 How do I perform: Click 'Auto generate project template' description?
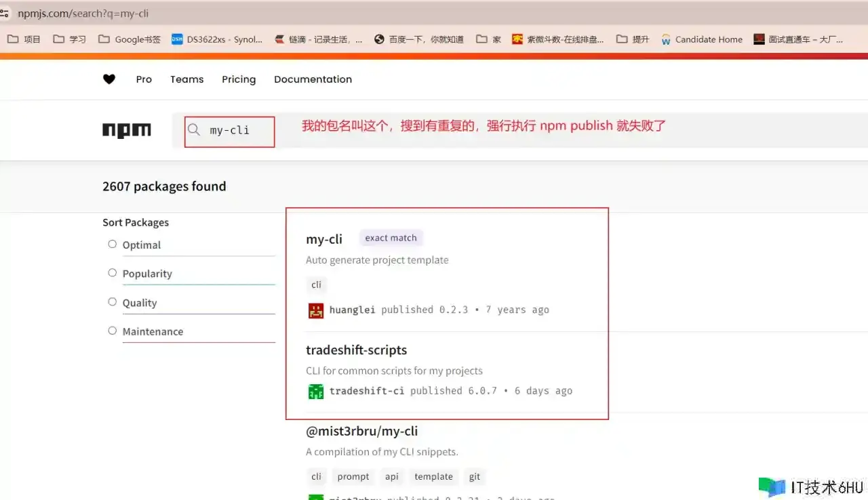tap(377, 260)
